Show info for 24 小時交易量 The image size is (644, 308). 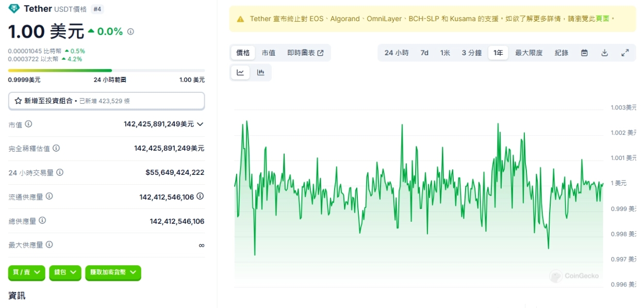[60, 172]
